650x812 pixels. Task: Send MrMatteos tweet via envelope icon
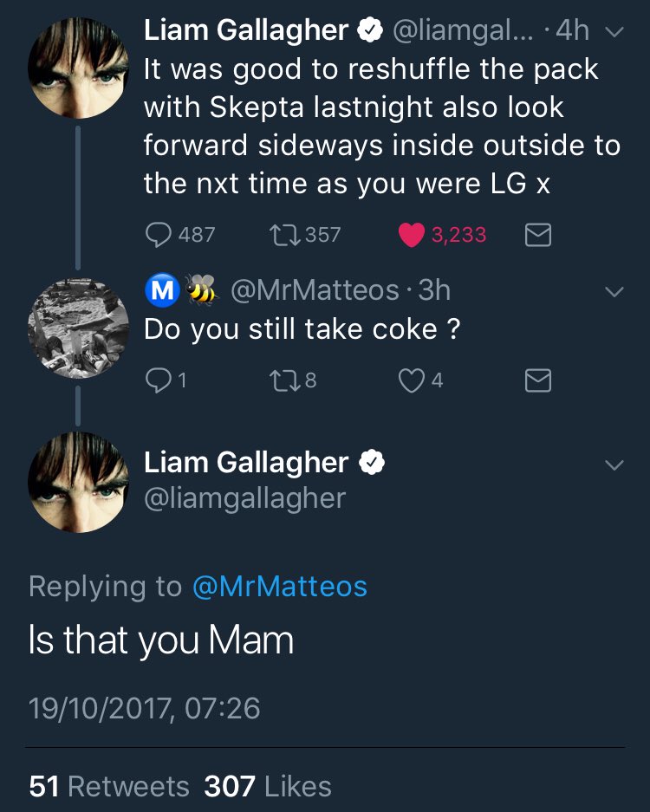click(x=537, y=380)
